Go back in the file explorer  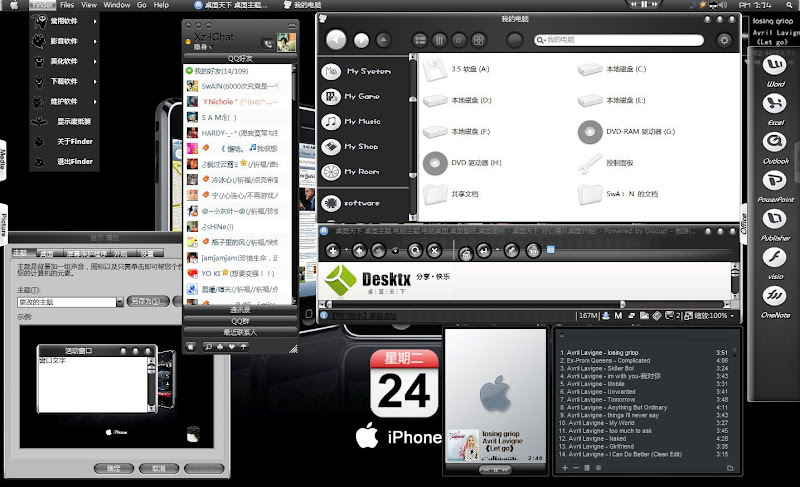[x=336, y=40]
